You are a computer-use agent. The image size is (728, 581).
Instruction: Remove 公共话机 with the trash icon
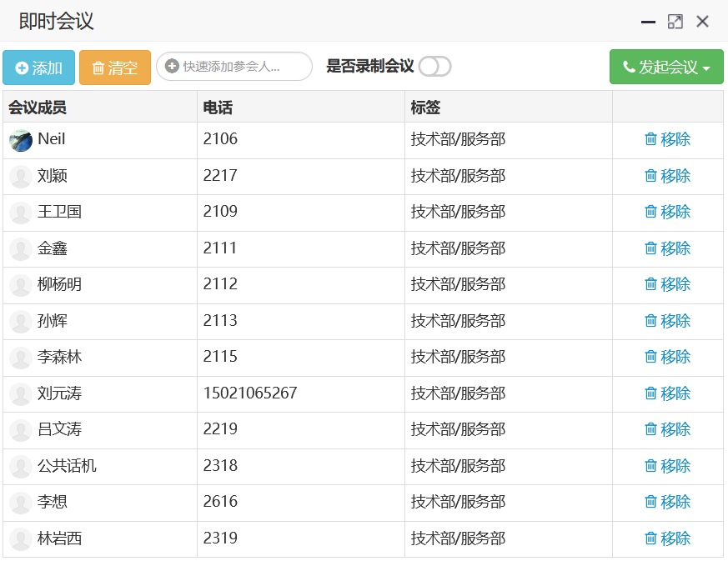(x=650, y=465)
